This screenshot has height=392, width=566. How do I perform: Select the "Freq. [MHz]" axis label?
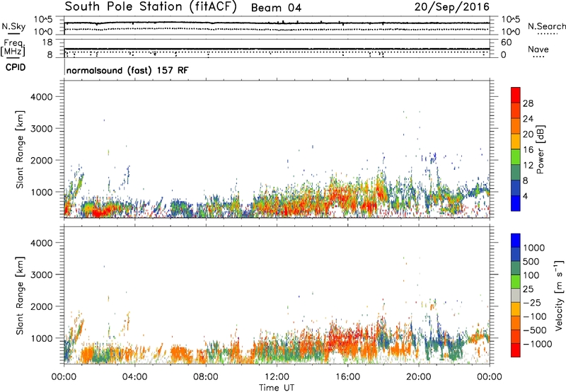pyautogui.click(x=13, y=47)
